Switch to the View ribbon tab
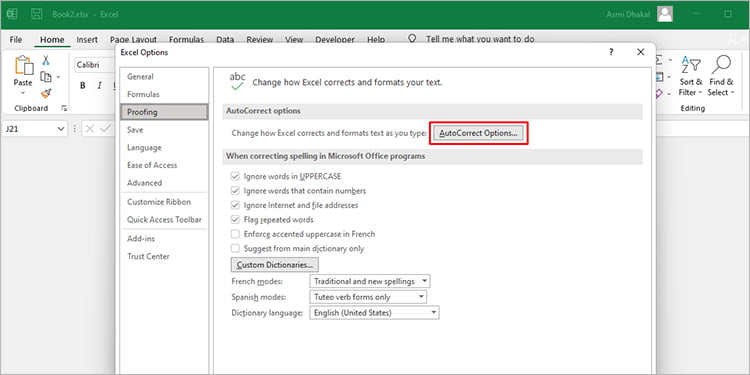750x375 pixels. tap(294, 40)
